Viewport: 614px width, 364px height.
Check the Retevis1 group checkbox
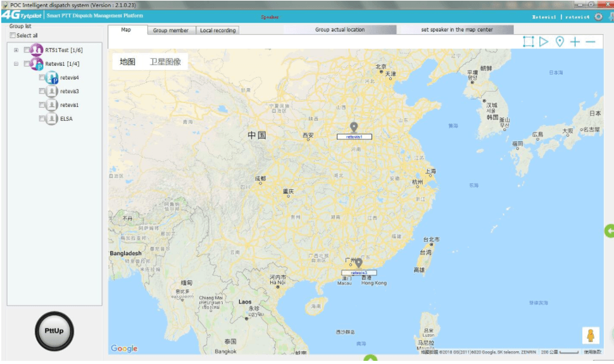[x=27, y=63]
